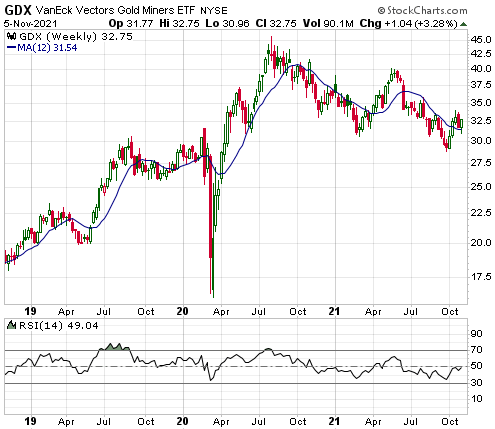495x429 pixels.
Task: Click the 37.5 price axis label
Action: (x=481, y=85)
